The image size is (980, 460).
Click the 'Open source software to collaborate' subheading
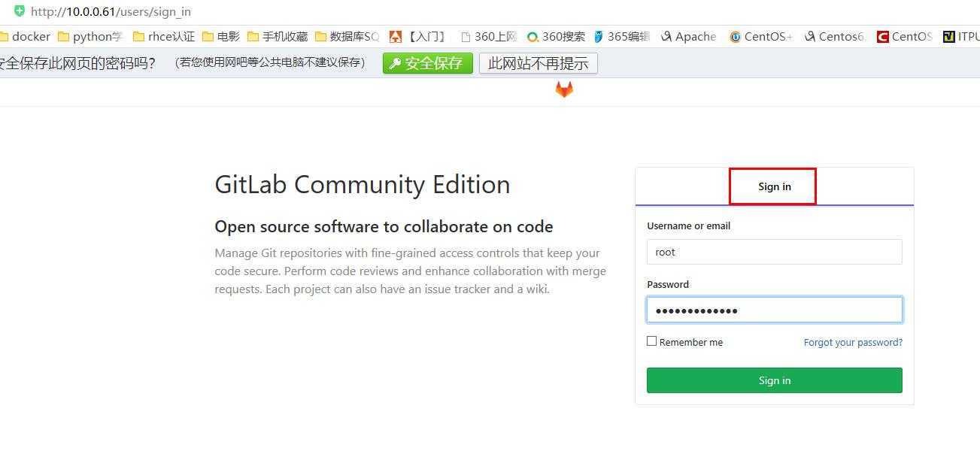pos(384,226)
